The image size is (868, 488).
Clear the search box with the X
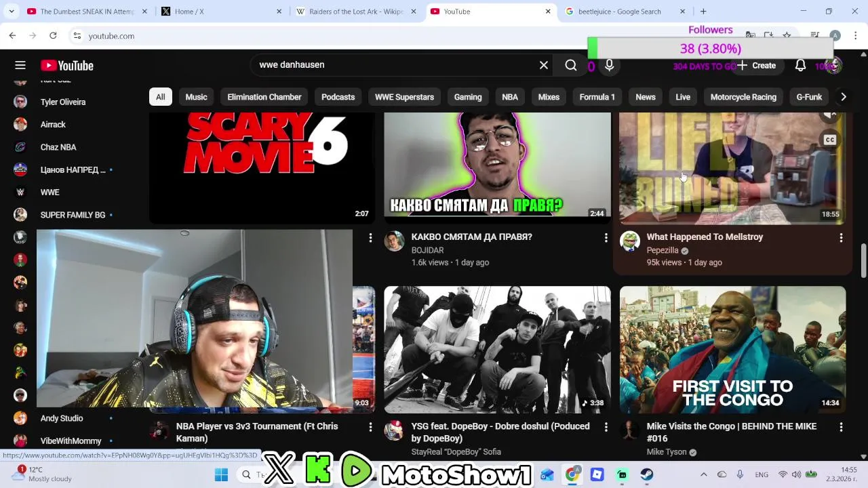pyautogui.click(x=544, y=65)
